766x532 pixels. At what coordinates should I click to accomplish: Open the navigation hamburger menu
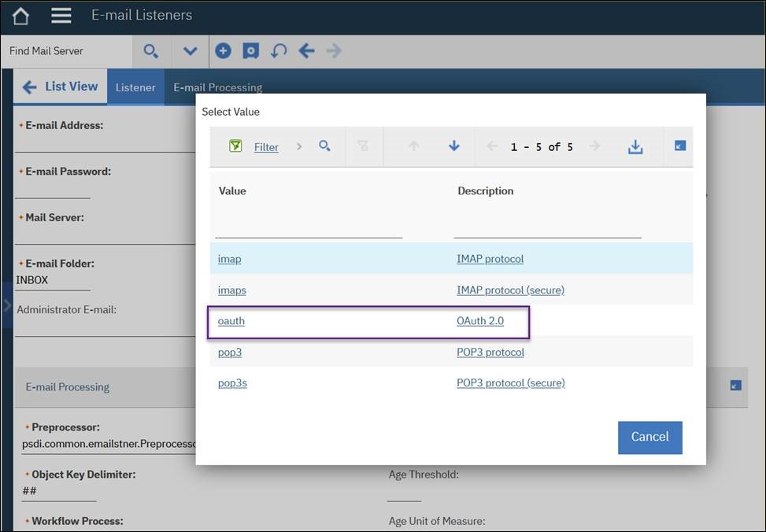click(x=61, y=14)
